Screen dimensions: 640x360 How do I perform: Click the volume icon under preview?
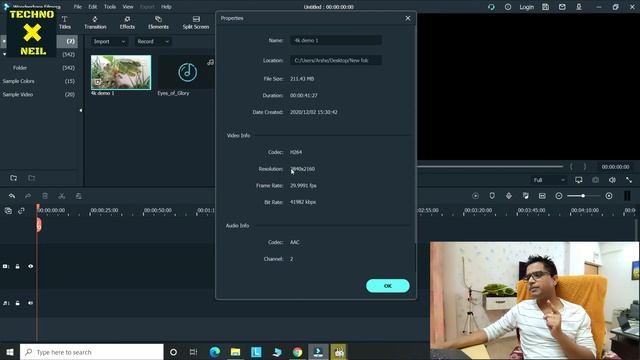pyautogui.click(x=612, y=180)
